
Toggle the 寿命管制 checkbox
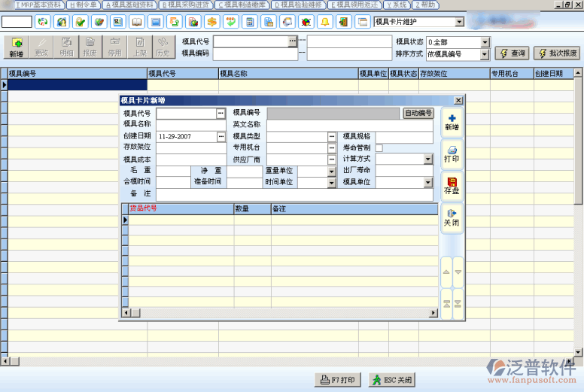tap(379, 148)
